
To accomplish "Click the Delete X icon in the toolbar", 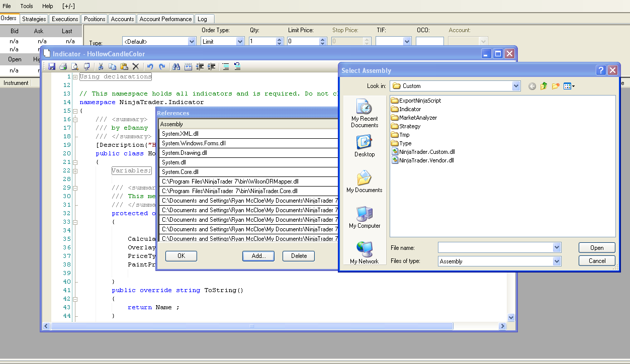I will [x=135, y=66].
